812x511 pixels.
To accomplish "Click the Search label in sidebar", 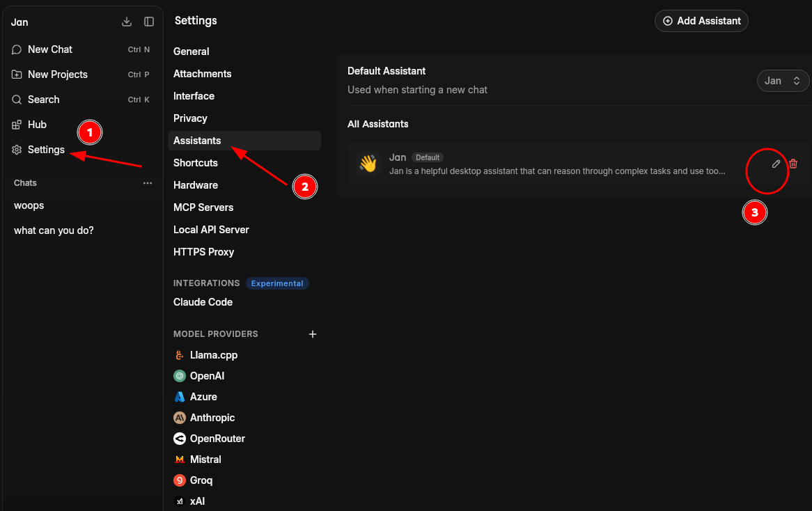I will [x=43, y=100].
